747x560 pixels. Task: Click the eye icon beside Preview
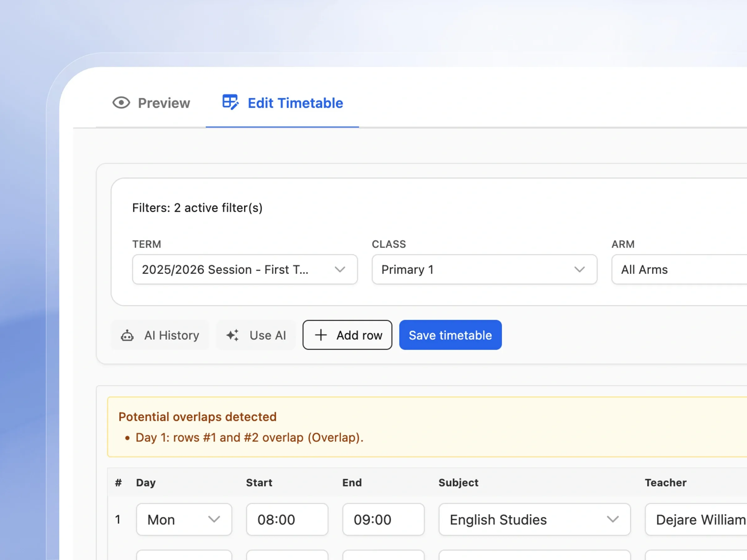click(x=121, y=103)
